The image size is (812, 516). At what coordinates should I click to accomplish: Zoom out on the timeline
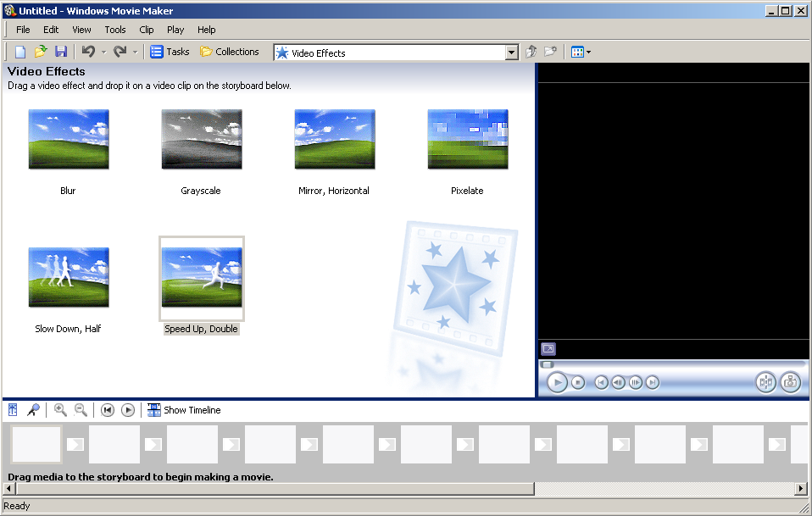point(81,410)
